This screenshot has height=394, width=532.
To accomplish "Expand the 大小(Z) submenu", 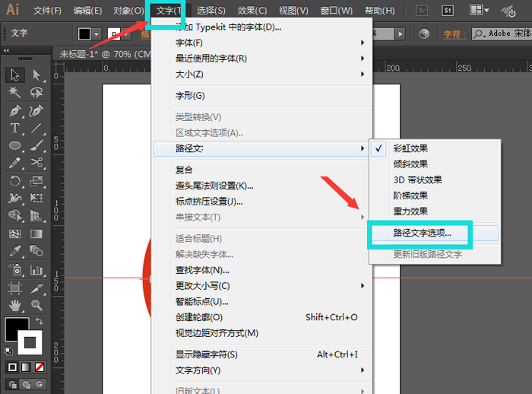I will (261, 74).
